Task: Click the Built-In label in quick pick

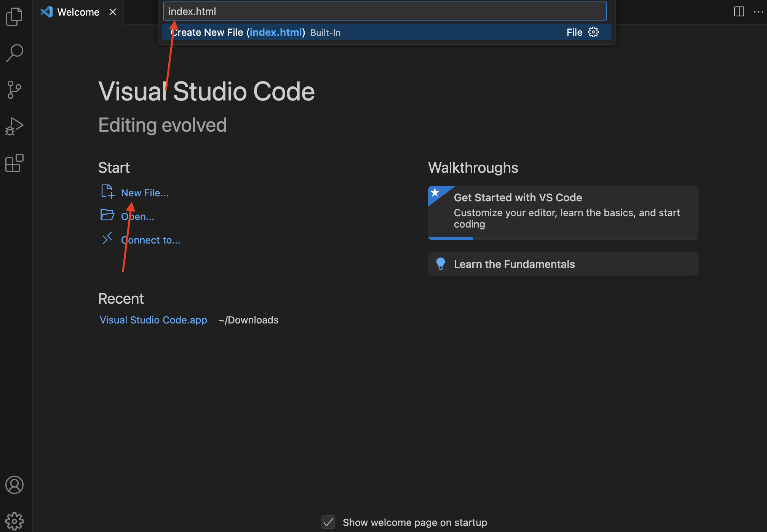Action: point(326,33)
